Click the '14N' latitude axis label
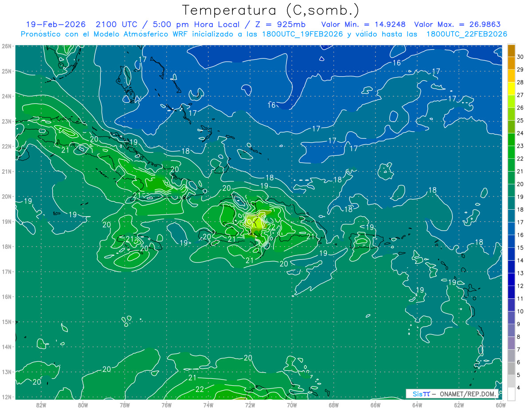The width and height of the screenshot is (532, 411). (6, 347)
